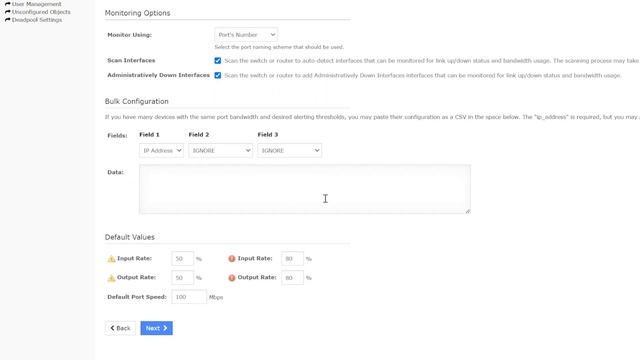
Task: Click the 'Default Port Speed:' label
Action: [137, 297]
